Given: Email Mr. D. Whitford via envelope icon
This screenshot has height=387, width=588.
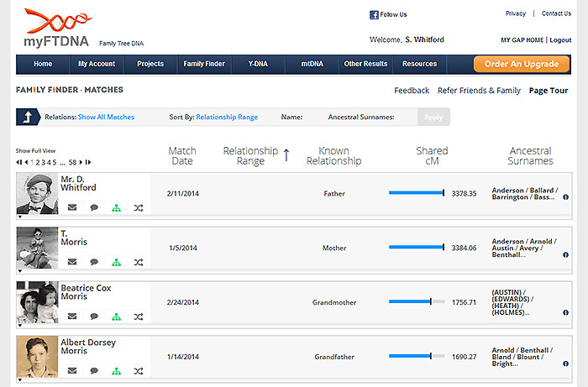Looking at the screenshot, I should click(x=72, y=207).
